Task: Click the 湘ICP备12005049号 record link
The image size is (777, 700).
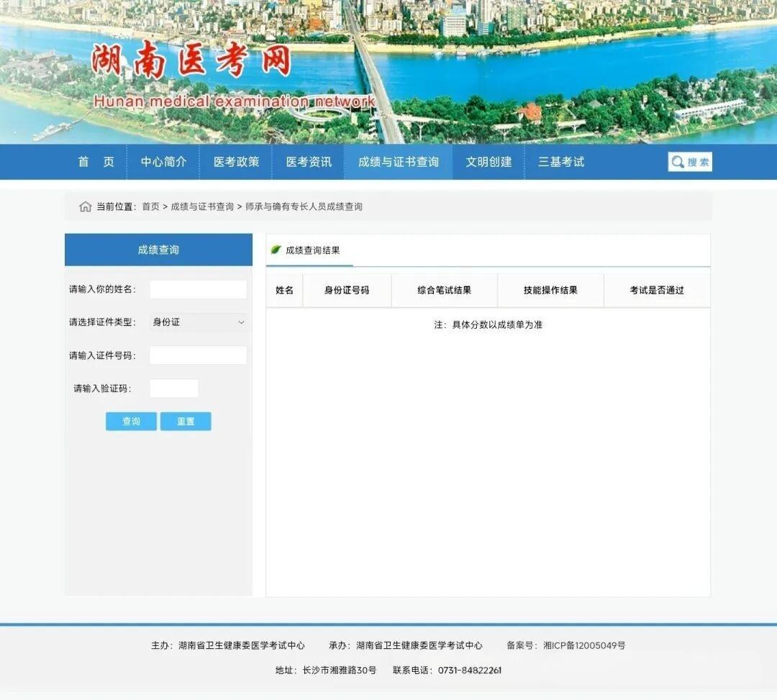Action: [x=584, y=646]
